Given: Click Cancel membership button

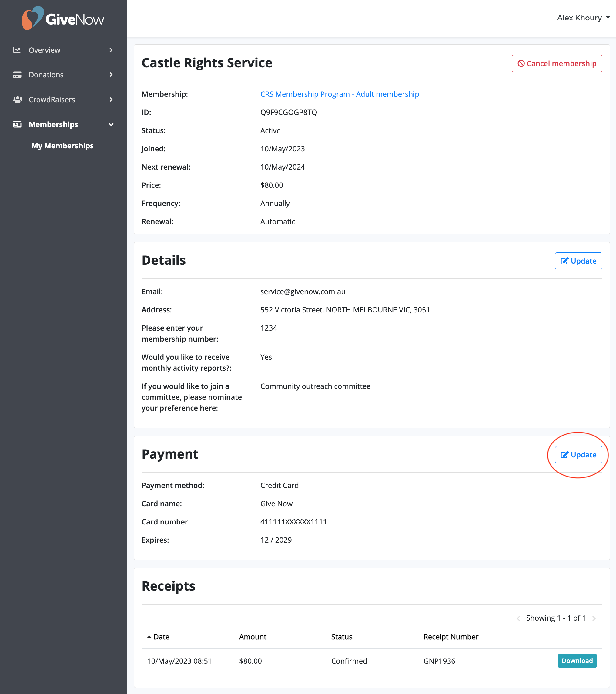Looking at the screenshot, I should coord(557,63).
